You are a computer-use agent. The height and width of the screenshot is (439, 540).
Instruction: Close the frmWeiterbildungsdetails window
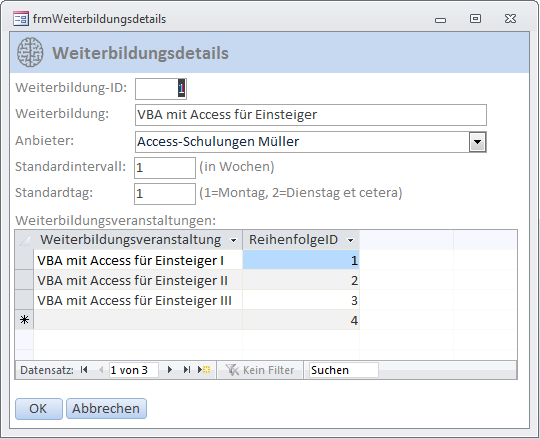[510, 19]
